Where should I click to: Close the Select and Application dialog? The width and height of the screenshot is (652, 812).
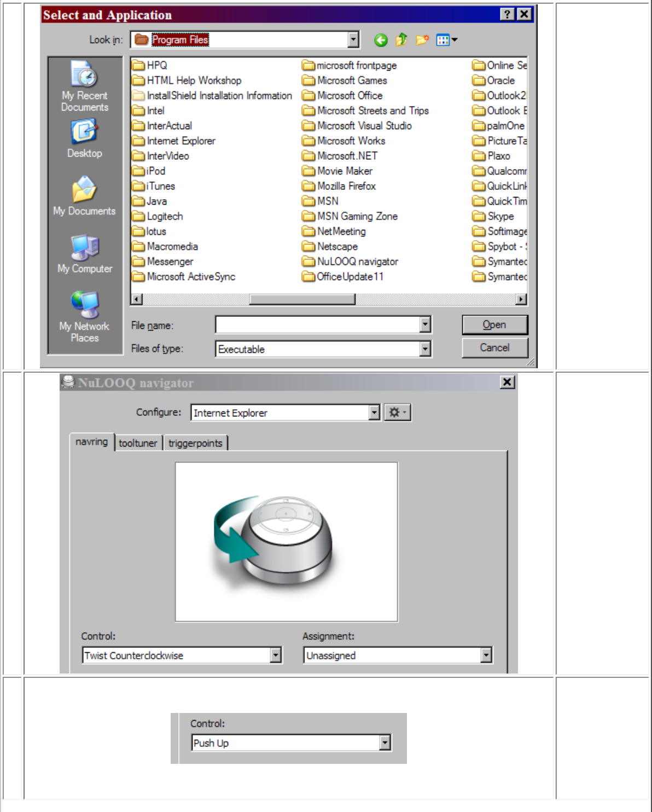pyautogui.click(x=524, y=14)
